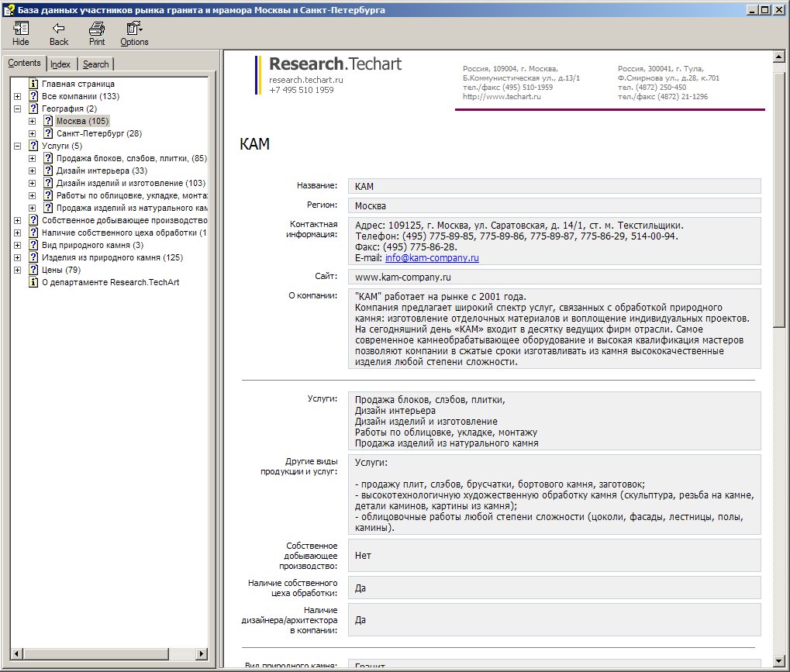Expand the Москва (105) node
Viewport: 790px width, 672px height.
(x=33, y=122)
